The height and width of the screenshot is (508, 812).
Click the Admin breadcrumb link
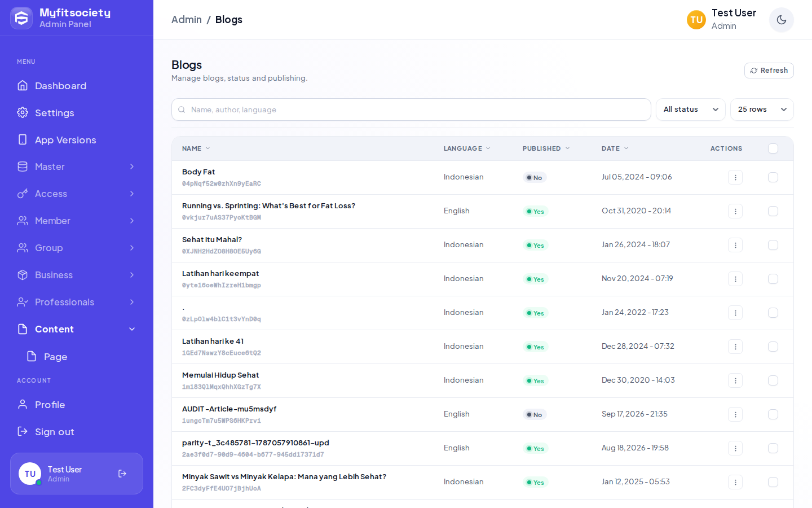point(187,20)
